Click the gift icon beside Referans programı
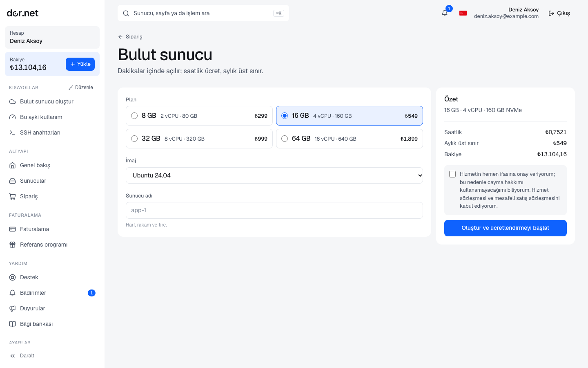Image resolution: width=588 pixels, height=368 pixels. 13,245
